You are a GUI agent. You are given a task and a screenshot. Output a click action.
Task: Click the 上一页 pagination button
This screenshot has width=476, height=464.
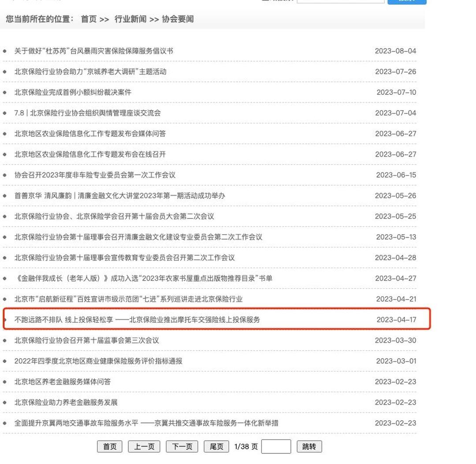pyautogui.click(x=144, y=446)
